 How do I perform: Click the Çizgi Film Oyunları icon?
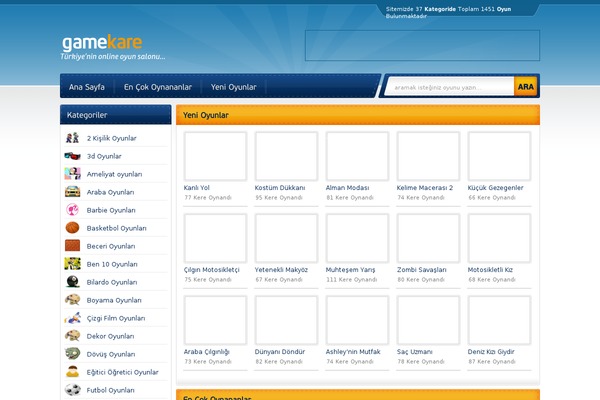click(x=72, y=318)
